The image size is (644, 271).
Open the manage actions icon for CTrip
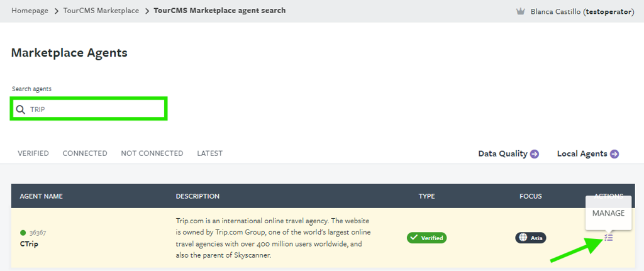(x=609, y=237)
